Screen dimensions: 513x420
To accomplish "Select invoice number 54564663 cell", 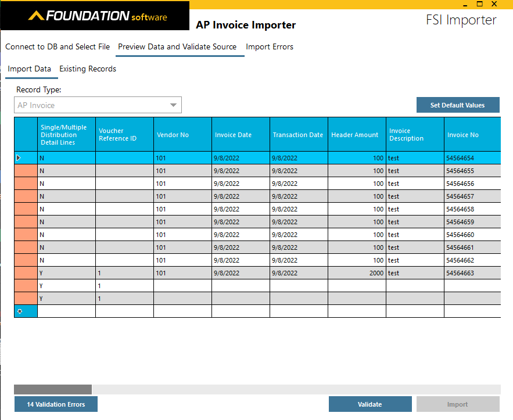I will (472, 273).
